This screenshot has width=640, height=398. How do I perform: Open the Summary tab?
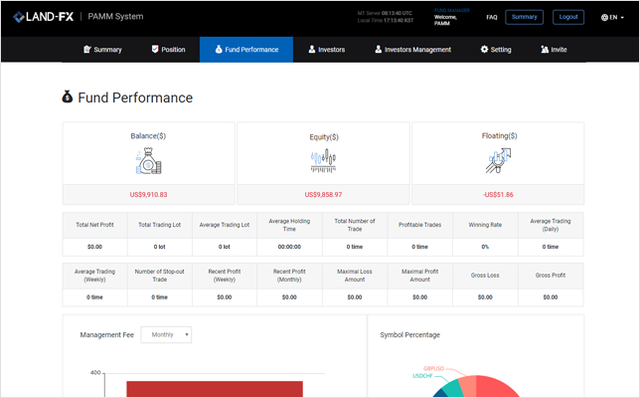click(x=102, y=49)
